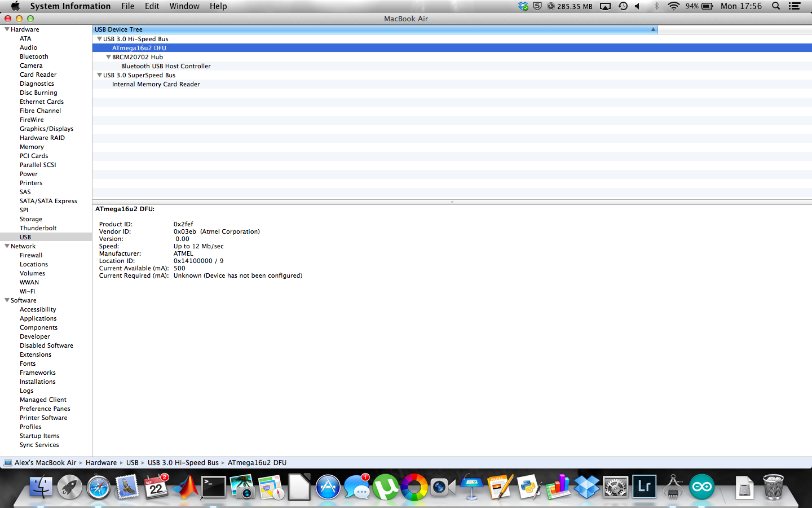
Task: Toggle sort arrow on USB Device Tree header
Action: [x=653, y=29]
